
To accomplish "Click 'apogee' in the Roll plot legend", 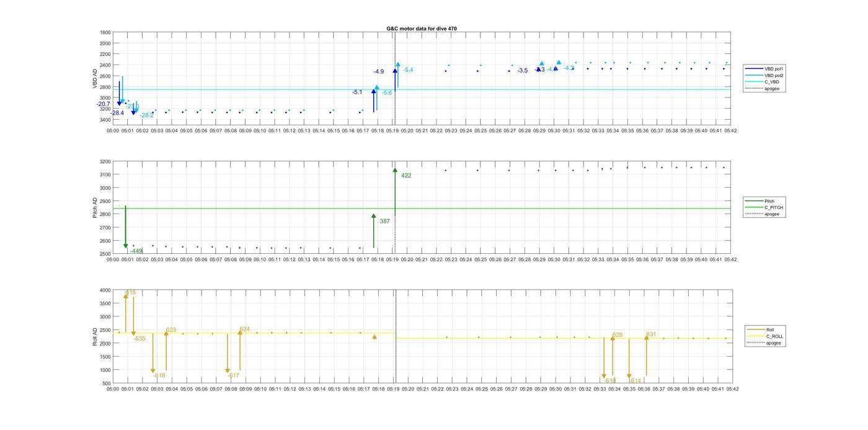I will (x=774, y=343).
